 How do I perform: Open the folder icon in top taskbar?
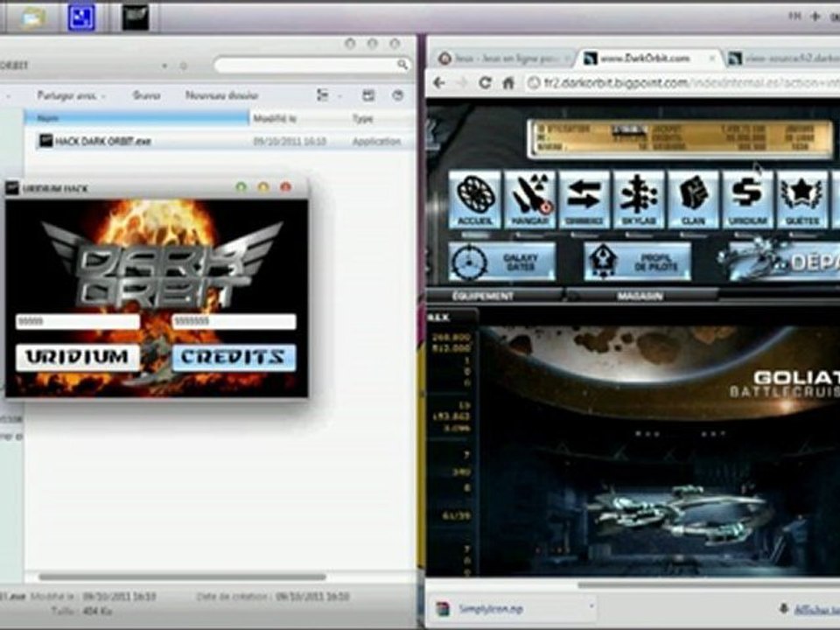(32, 17)
